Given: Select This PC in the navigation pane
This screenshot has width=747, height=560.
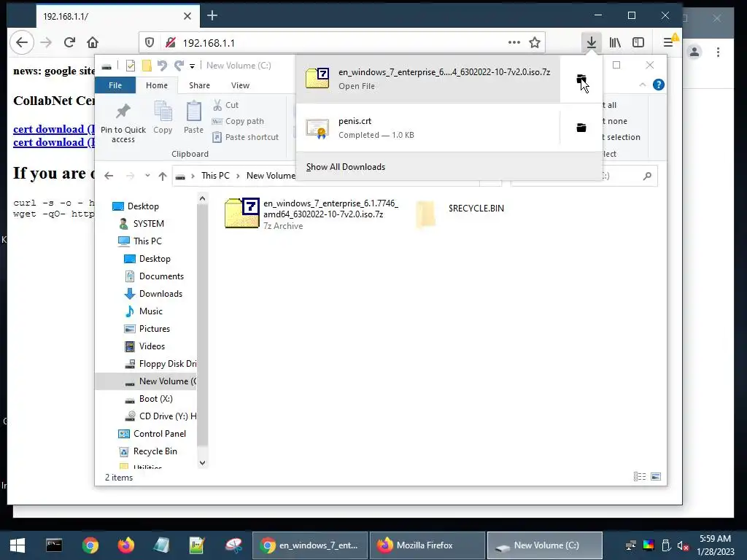Looking at the screenshot, I should pyautogui.click(x=139, y=241).
